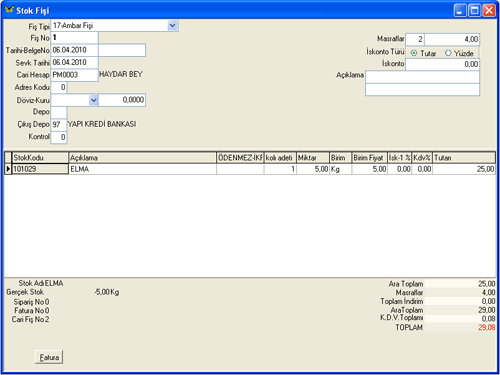Click the ÖDENMEZ-İKF column header
This screenshot has height=375, width=500.
(240, 158)
